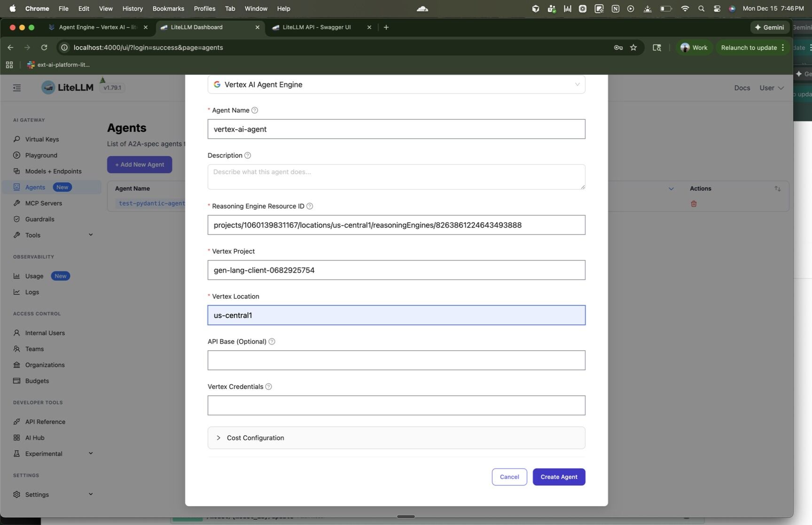Sort the Actions column
Image resolution: width=812 pixels, height=525 pixels.
tap(778, 188)
